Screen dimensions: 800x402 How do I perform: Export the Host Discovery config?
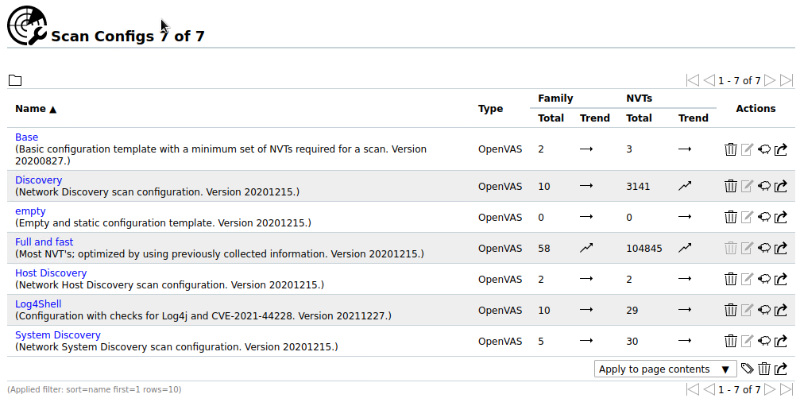click(781, 279)
